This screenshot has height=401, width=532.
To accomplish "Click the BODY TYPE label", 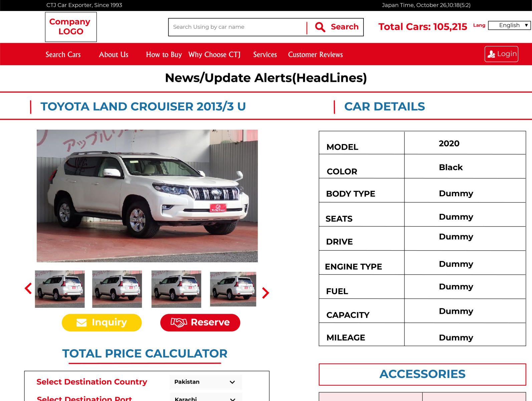I will coord(350,194).
